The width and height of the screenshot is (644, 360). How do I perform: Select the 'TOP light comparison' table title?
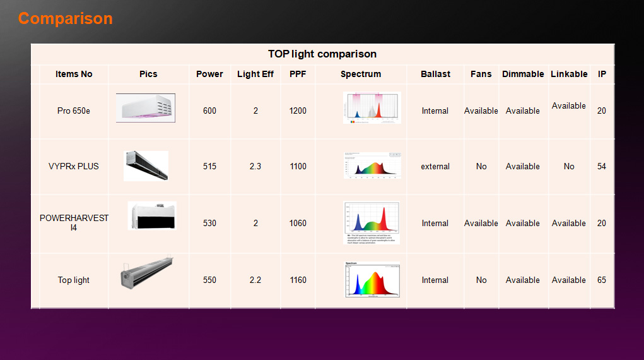click(x=322, y=54)
